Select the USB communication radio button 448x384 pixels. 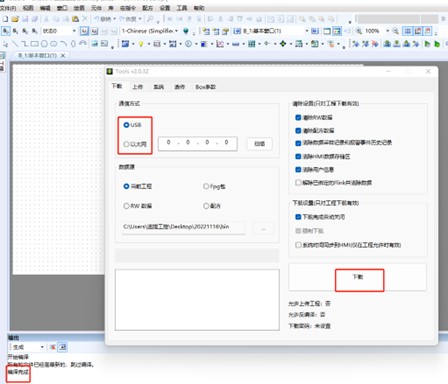coord(126,125)
